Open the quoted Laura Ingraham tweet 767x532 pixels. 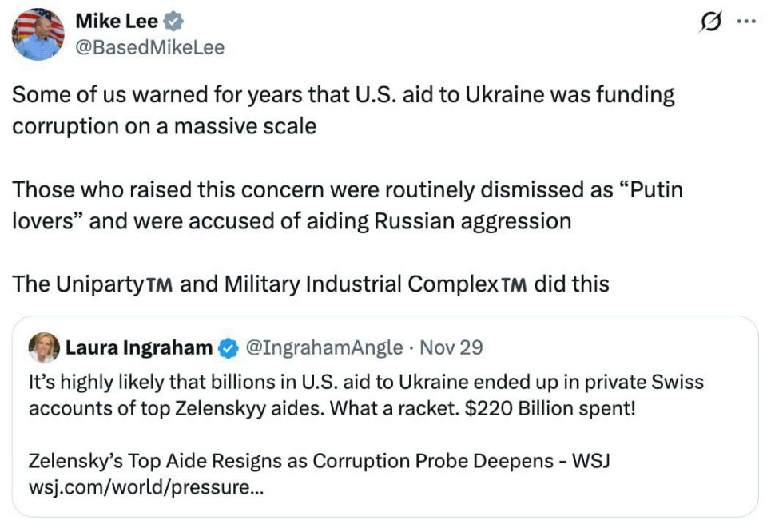383,407
